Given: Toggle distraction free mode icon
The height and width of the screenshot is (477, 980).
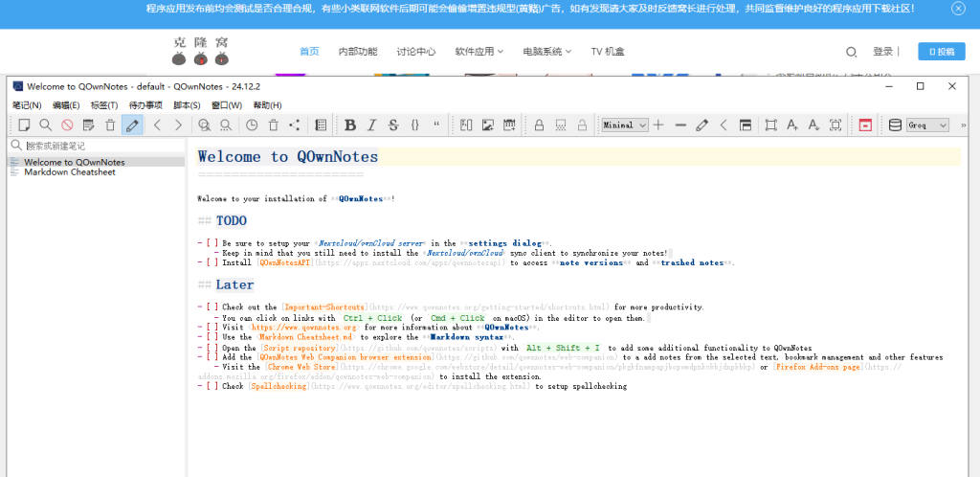Looking at the screenshot, I should [x=770, y=125].
